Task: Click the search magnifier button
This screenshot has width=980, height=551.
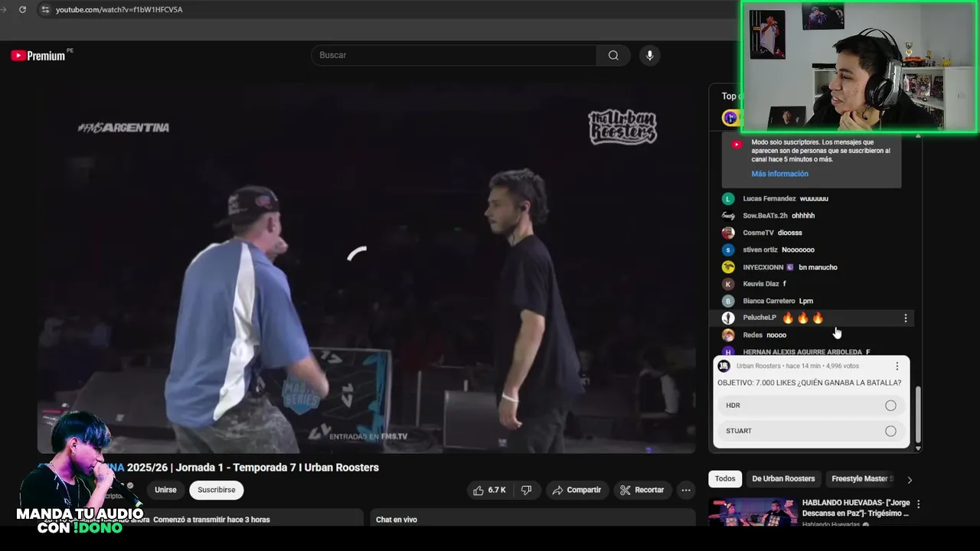Action: (613, 55)
